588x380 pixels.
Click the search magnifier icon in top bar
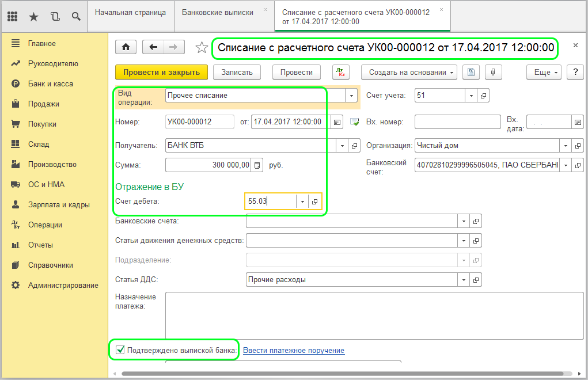tap(76, 16)
